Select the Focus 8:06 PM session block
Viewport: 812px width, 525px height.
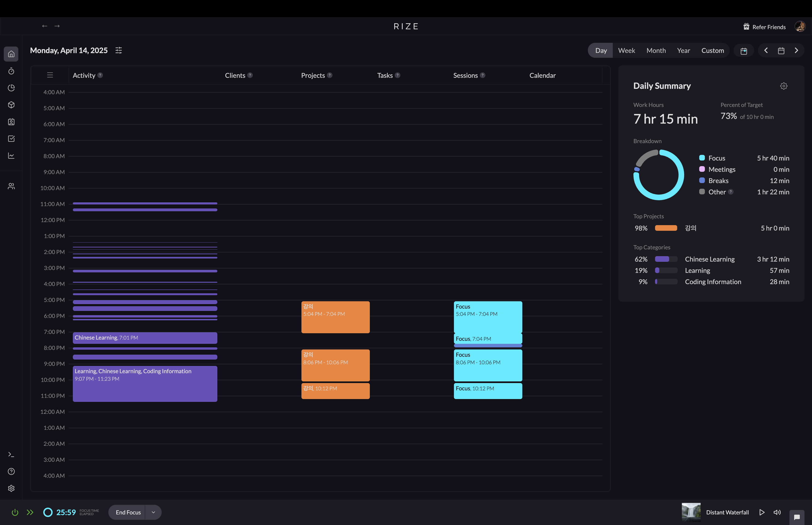point(488,365)
